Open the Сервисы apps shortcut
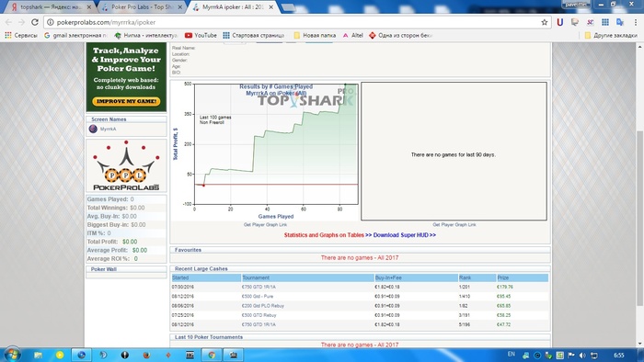The height and width of the screenshot is (362, 644). point(21,35)
